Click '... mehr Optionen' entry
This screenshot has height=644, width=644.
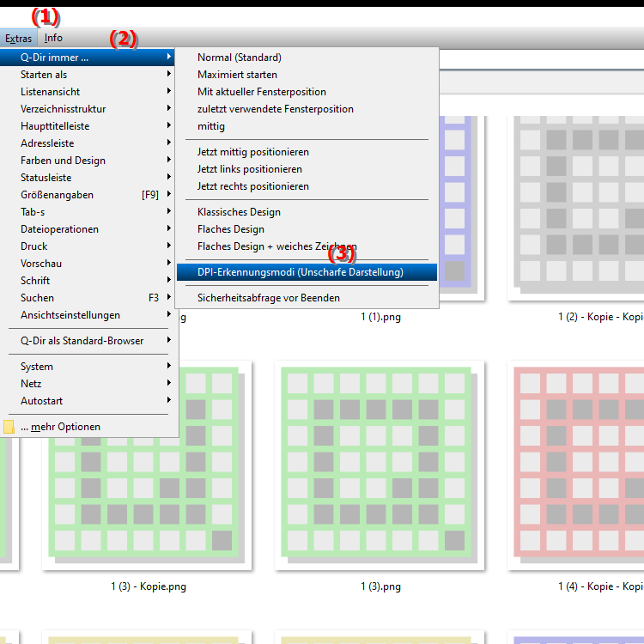click(87, 427)
